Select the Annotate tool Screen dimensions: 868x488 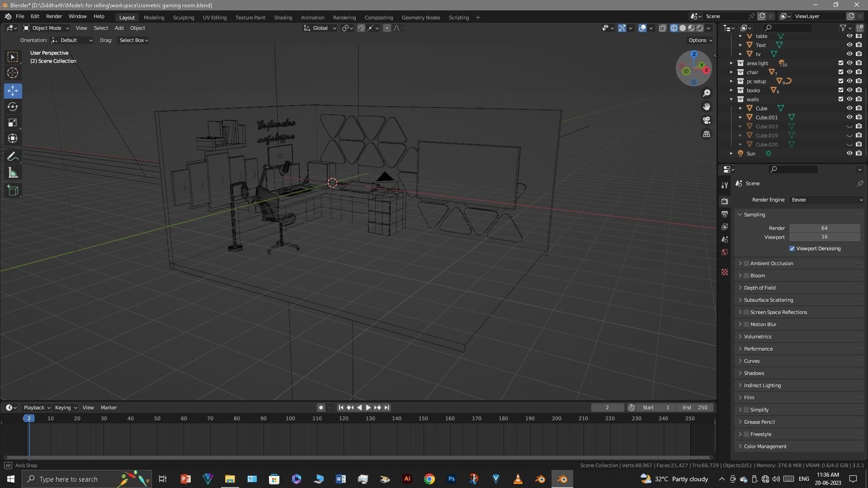pos(13,157)
